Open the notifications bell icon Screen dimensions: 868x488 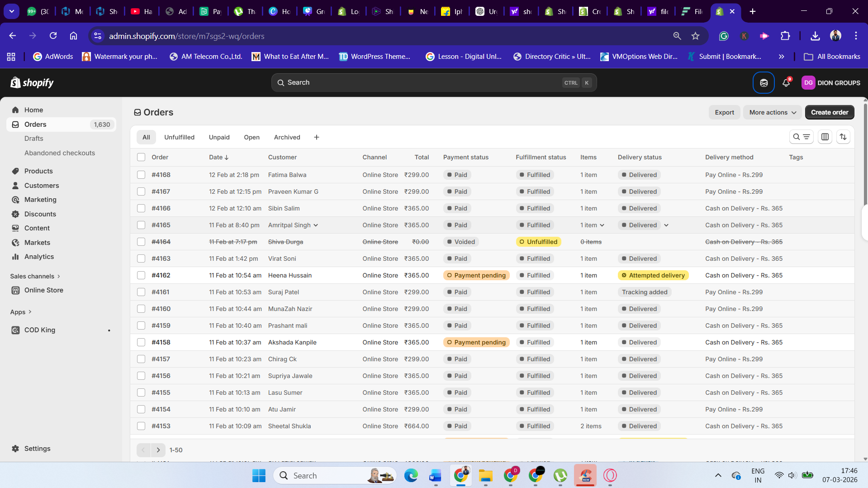[x=786, y=83]
